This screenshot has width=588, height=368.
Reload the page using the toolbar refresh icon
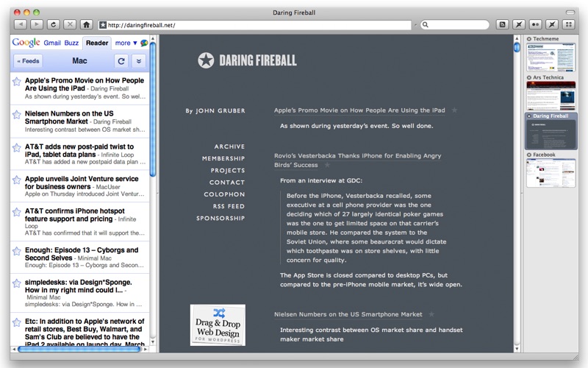coord(53,25)
